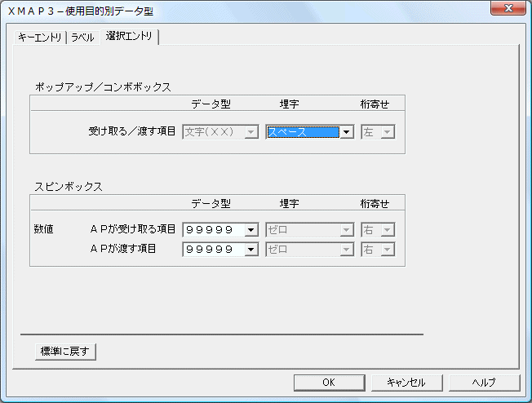Viewport: 532px width, 403px height.
Task: Open data type dropdown for APが渡す項目
Action: pyautogui.click(x=220, y=250)
